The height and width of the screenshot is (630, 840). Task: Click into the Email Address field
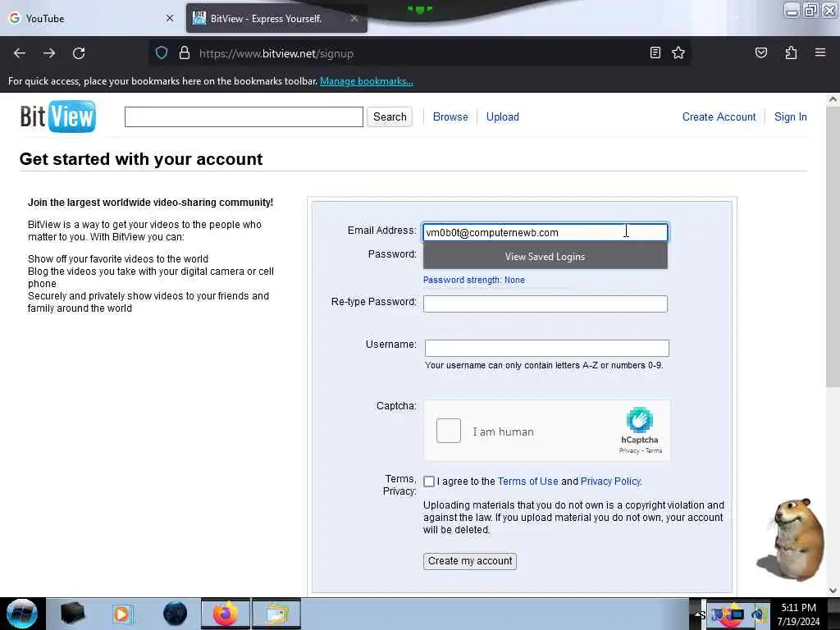click(546, 232)
